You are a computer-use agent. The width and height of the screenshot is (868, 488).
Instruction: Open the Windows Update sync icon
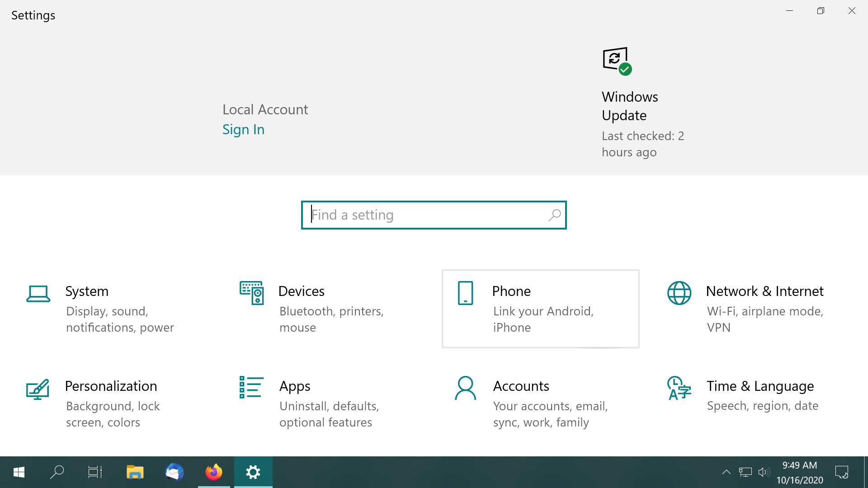click(x=617, y=61)
